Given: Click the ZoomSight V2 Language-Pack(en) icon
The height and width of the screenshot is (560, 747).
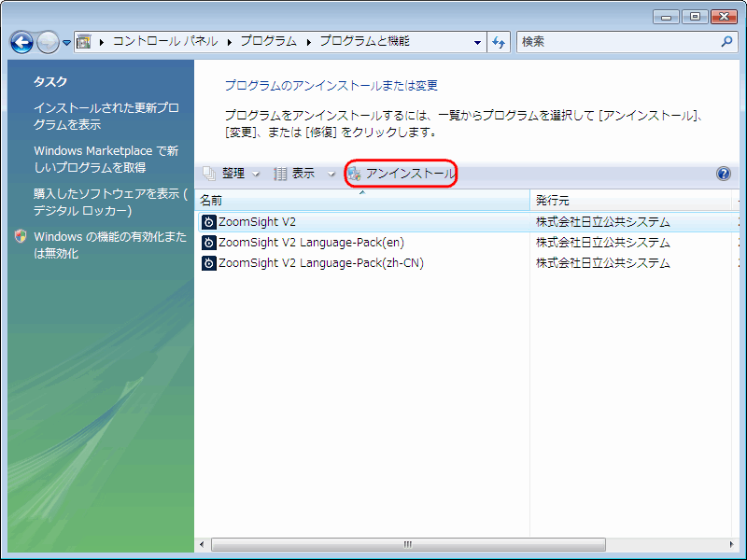Looking at the screenshot, I should click(x=209, y=243).
